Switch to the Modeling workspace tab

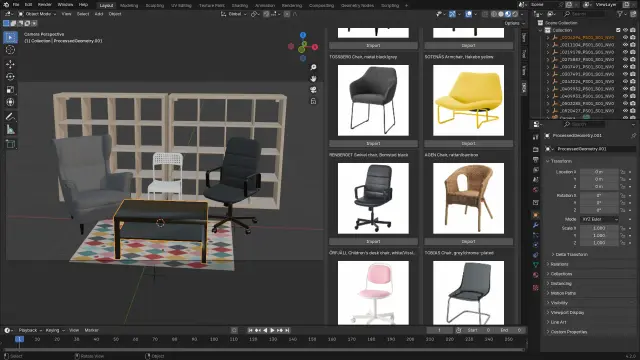[x=129, y=6]
